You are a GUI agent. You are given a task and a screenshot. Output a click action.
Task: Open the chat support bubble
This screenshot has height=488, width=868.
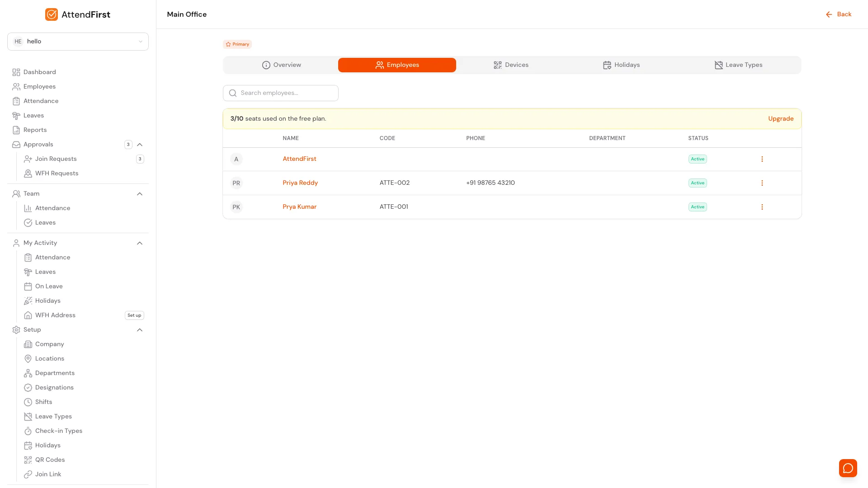(x=848, y=468)
